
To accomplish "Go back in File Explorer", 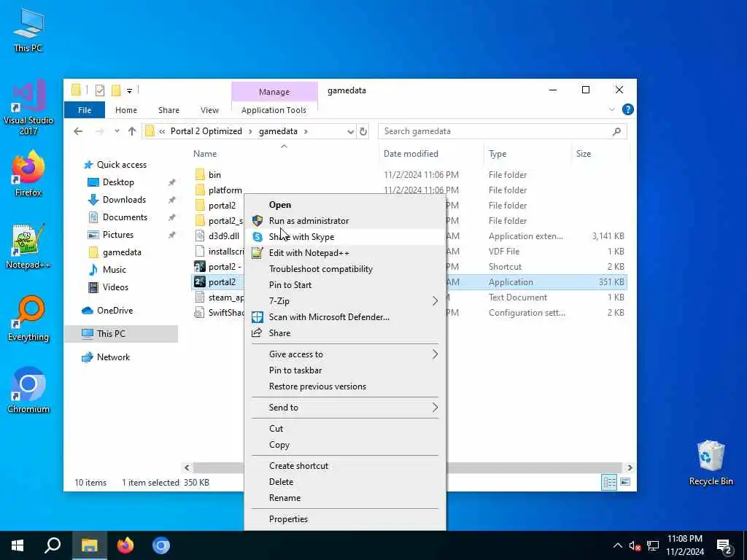I will 78,131.
